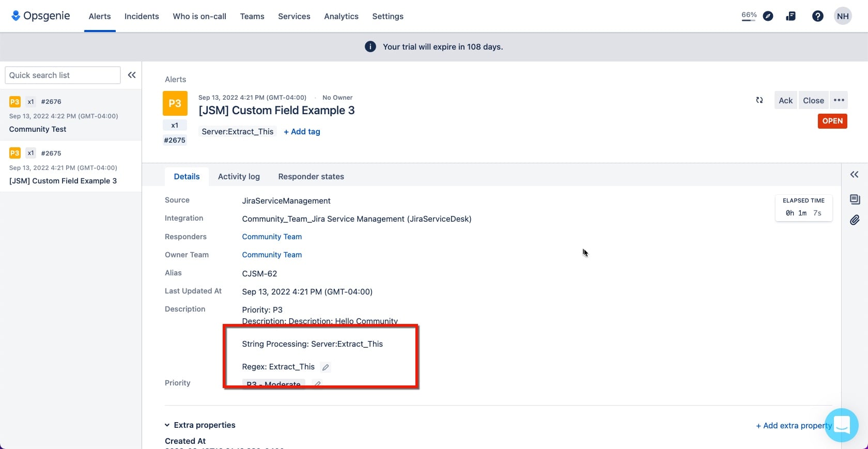The image size is (868, 449).
Task: Click the Alerts breadcrumb above the title
Action: pyautogui.click(x=175, y=80)
